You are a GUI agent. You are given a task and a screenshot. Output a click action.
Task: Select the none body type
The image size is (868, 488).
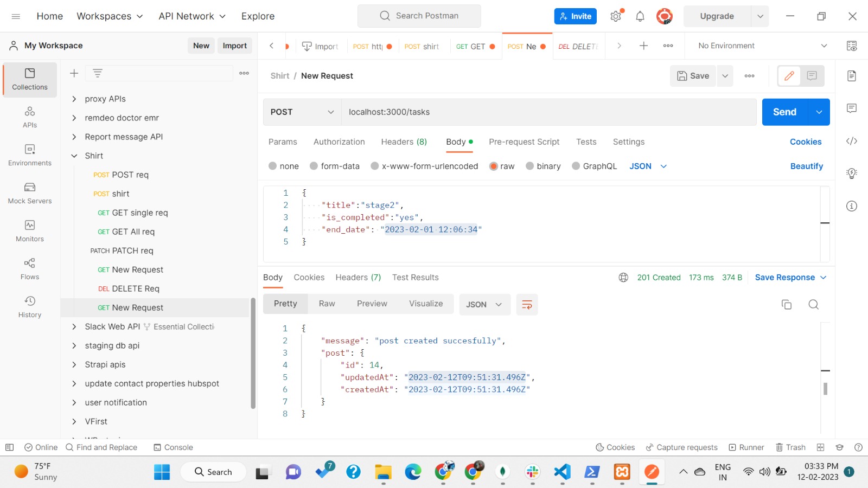click(284, 166)
